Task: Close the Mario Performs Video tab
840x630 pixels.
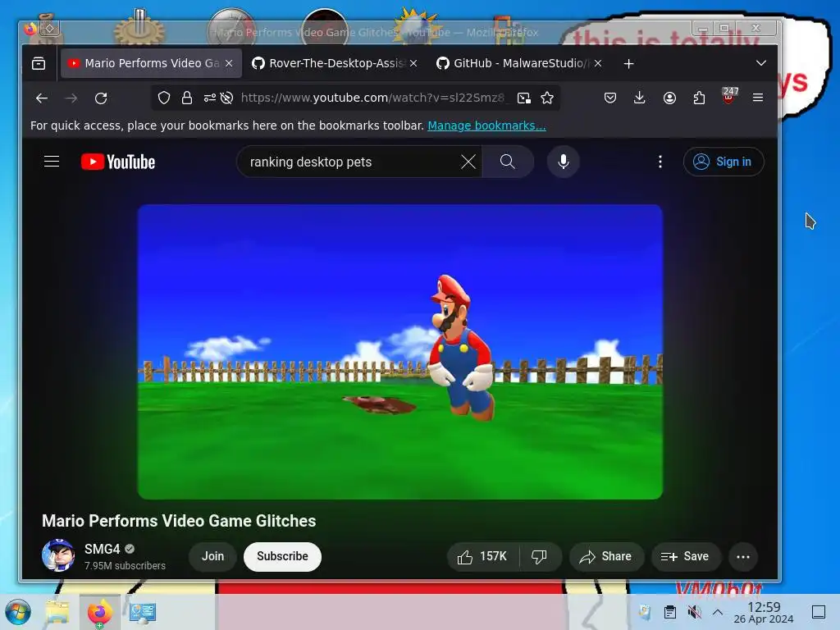Action: coord(229,63)
